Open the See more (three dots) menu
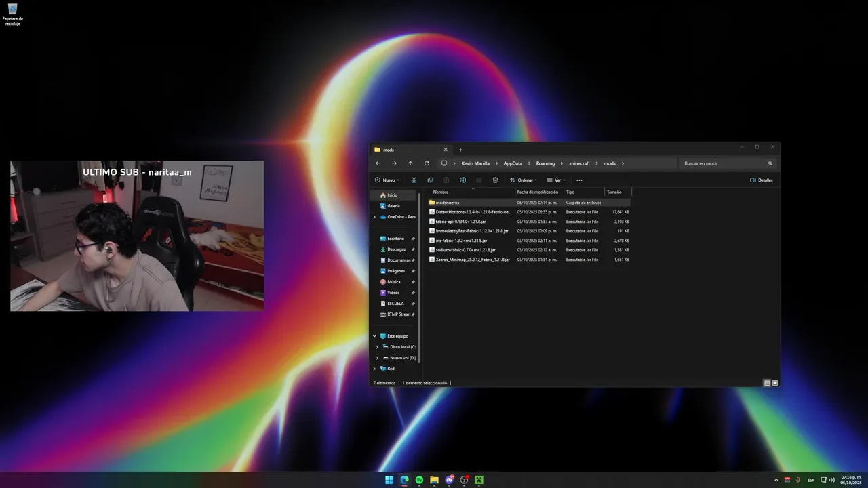The width and height of the screenshot is (868, 488). (x=579, y=180)
